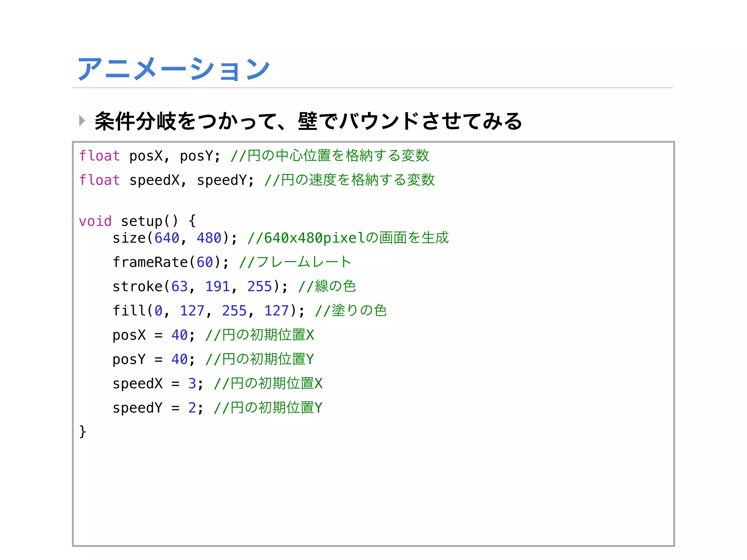
Task: Click the closing brace of setup()
Action: tap(83, 432)
